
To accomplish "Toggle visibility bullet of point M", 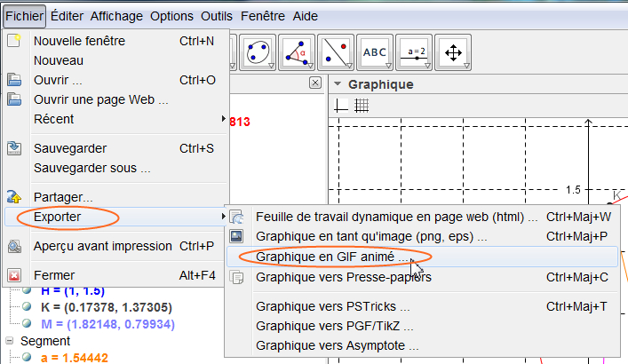I will [27, 323].
